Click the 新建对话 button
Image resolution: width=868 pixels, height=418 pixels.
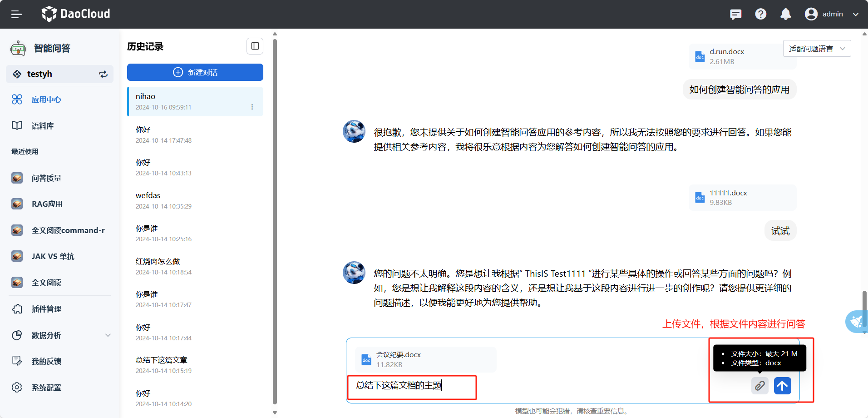pos(195,72)
